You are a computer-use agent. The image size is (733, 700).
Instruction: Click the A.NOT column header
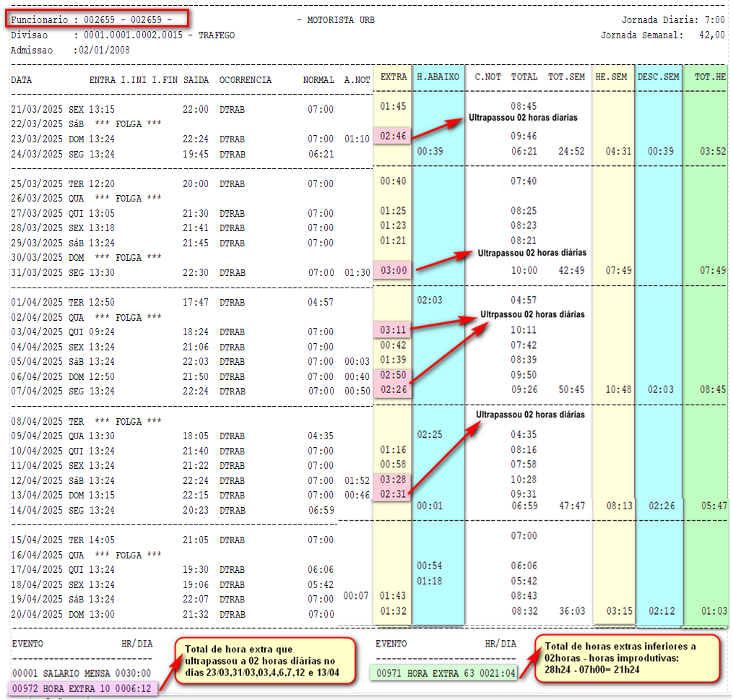[x=357, y=80]
